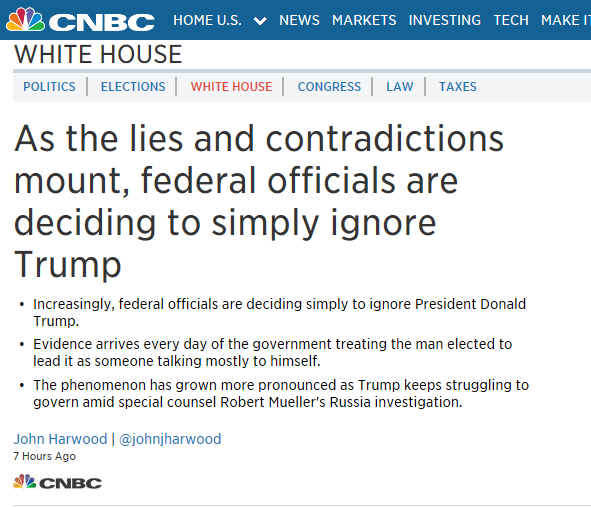This screenshot has height=507, width=591.
Task: Switch to the ELECTIONS tab
Action: [133, 87]
